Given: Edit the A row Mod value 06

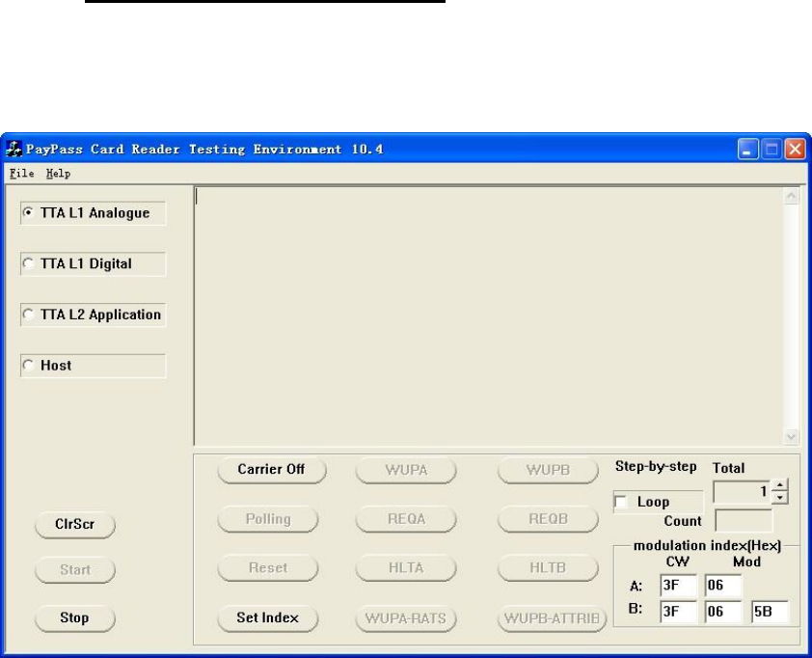Looking at the screenshot, I should coord(723,586).
